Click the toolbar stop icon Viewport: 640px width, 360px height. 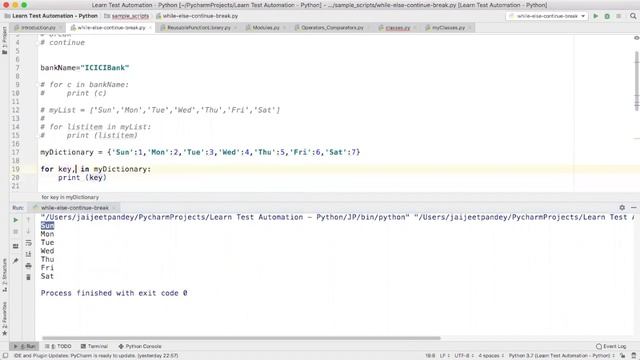click(619, 16)
